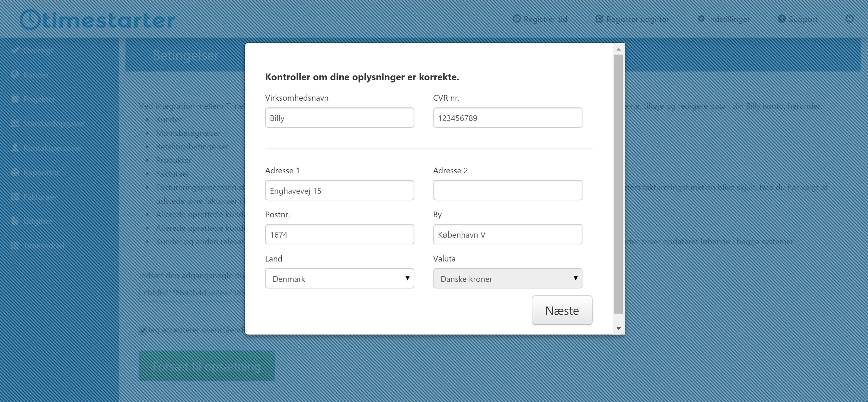Open the Valuta dropdown showing Danske kroner
The width and height of the screenshot is (868, 402).
tap(508, 278)
